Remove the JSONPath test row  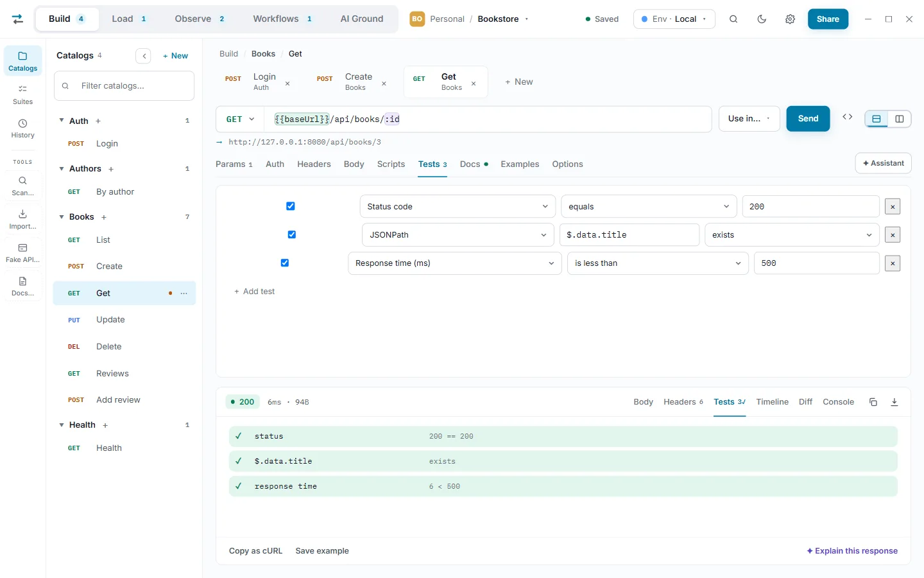coord(893,235)
